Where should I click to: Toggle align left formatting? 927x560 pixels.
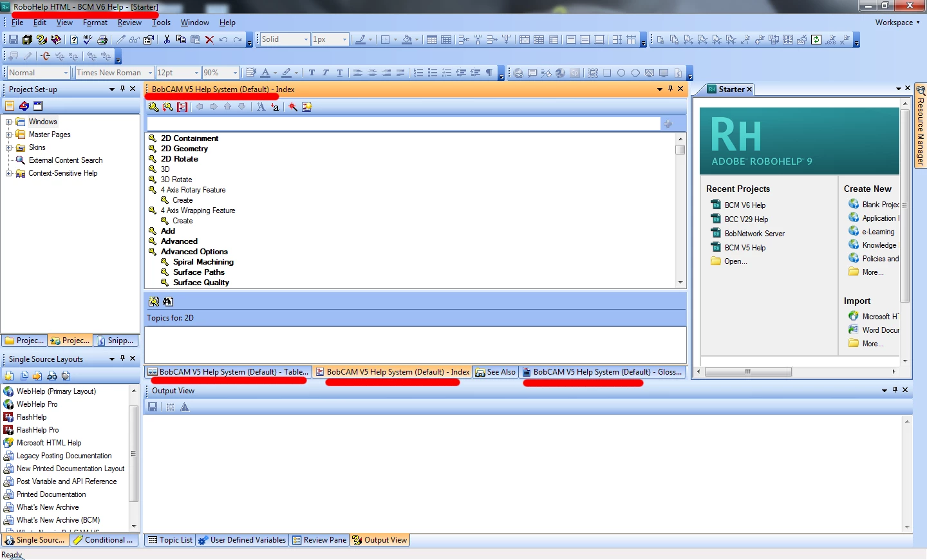tap(358, 73)
